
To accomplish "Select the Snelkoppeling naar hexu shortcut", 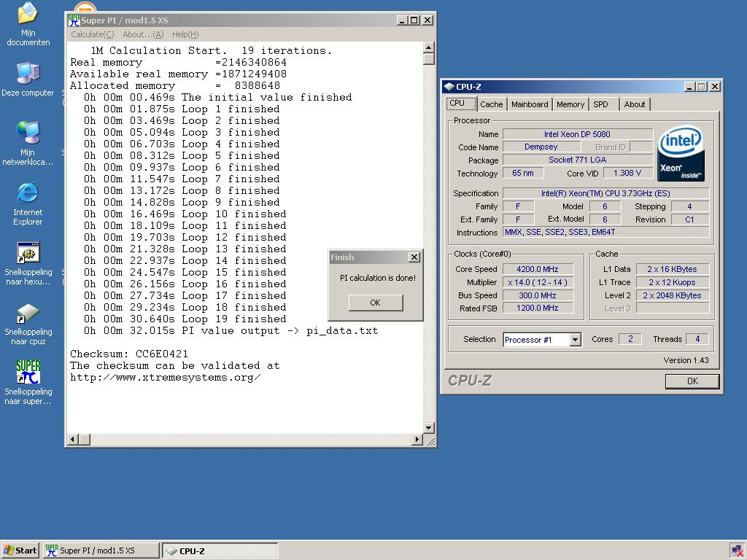I will pos(28,263).
